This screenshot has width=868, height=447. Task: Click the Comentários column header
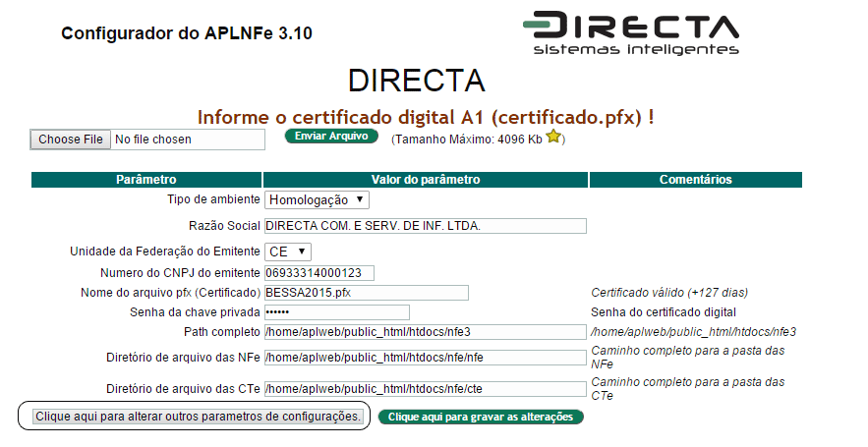[x=695, y=179]
